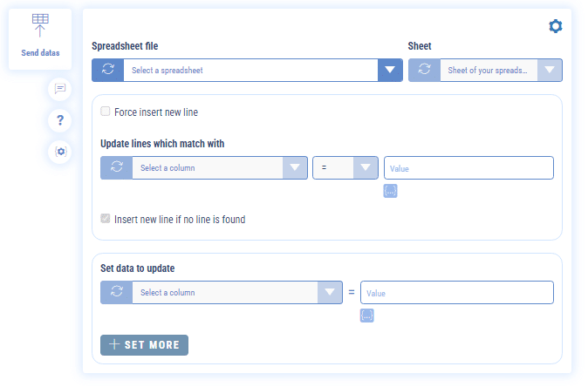This screenshot has height=387, width=588.
Task: Click the SET MORE button
Action: tap(144, 345)
